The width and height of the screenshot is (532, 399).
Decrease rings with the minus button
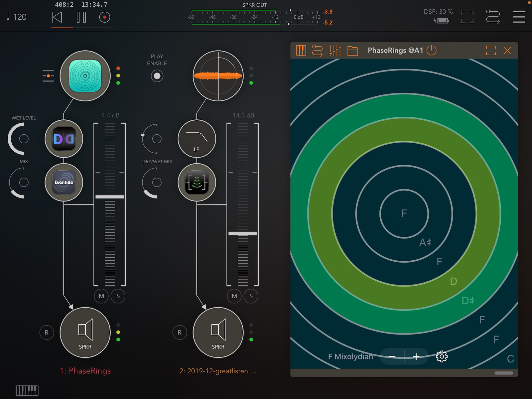tap(392, 357)
